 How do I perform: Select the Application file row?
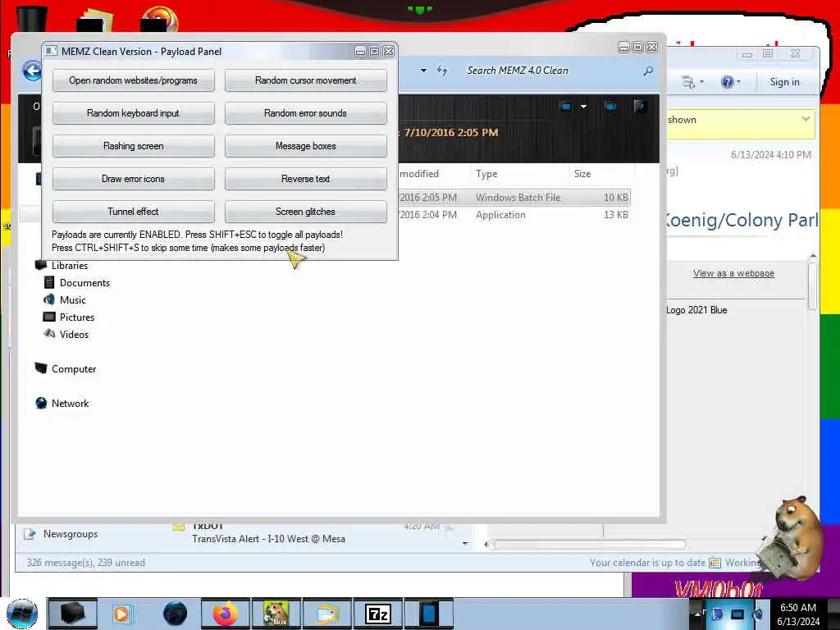coord(514,215)
